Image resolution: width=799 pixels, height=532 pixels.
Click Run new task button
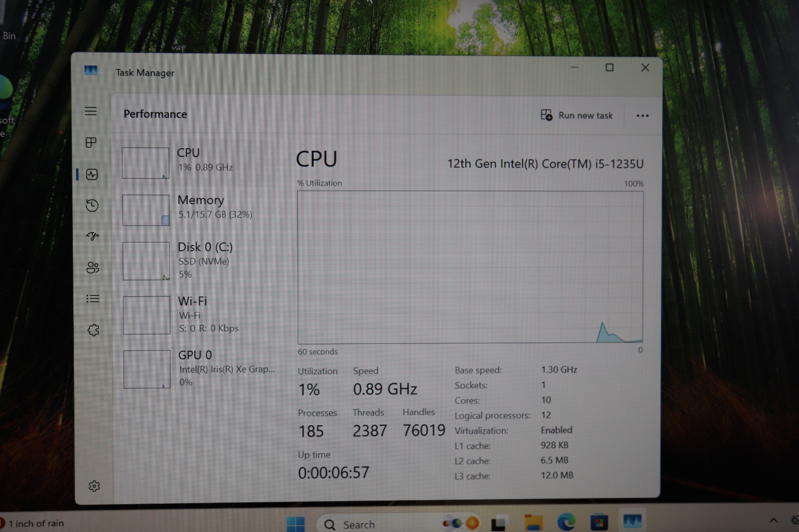pos(577,115)
